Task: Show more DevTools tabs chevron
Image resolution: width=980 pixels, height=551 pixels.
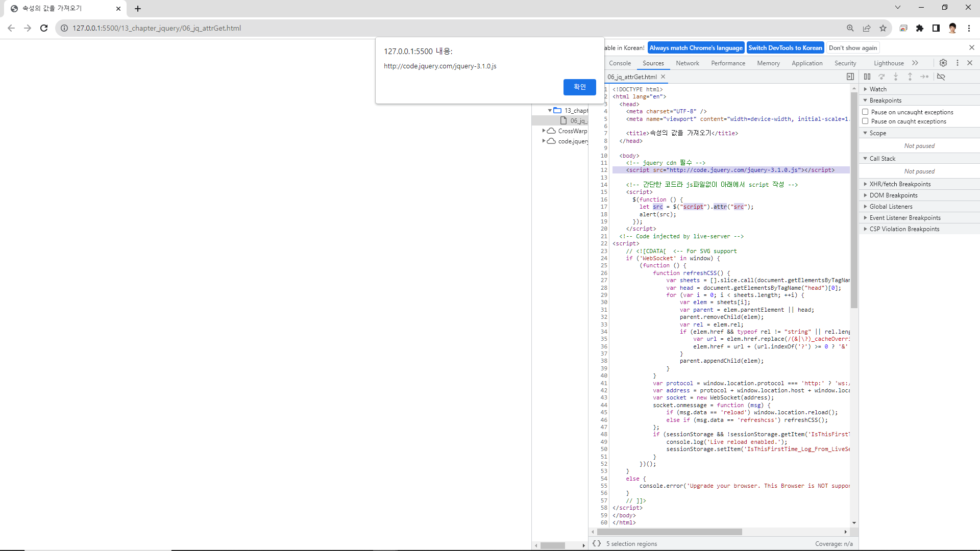Action: [915, 63]
